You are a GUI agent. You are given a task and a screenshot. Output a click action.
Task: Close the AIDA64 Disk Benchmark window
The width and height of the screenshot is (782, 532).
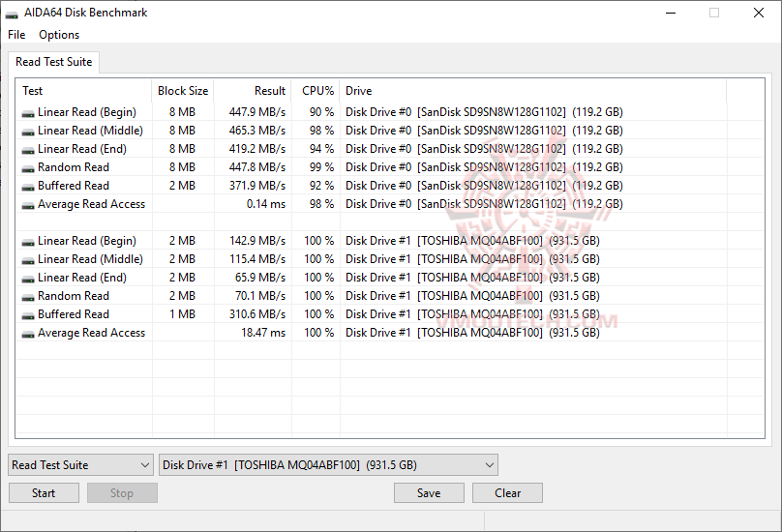(x=759, y=13)
